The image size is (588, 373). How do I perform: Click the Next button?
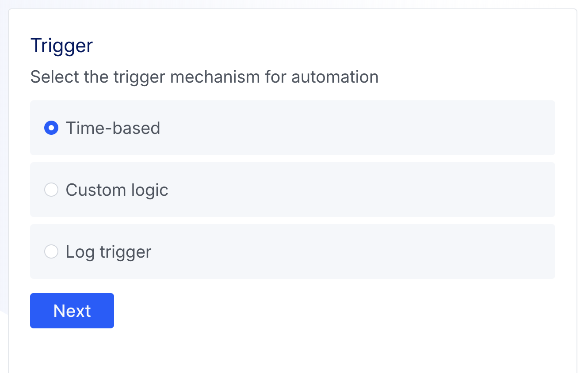click(x=72, y=311)
